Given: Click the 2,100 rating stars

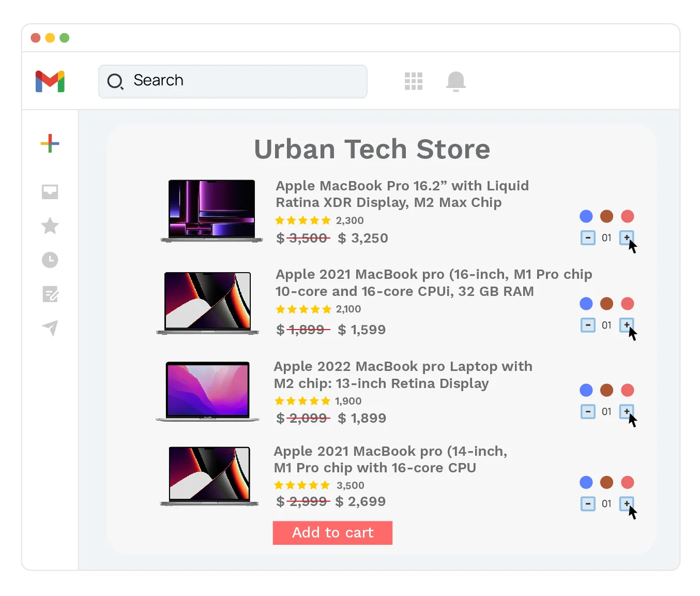Looking at the screenshot, I should click(303, 309).
